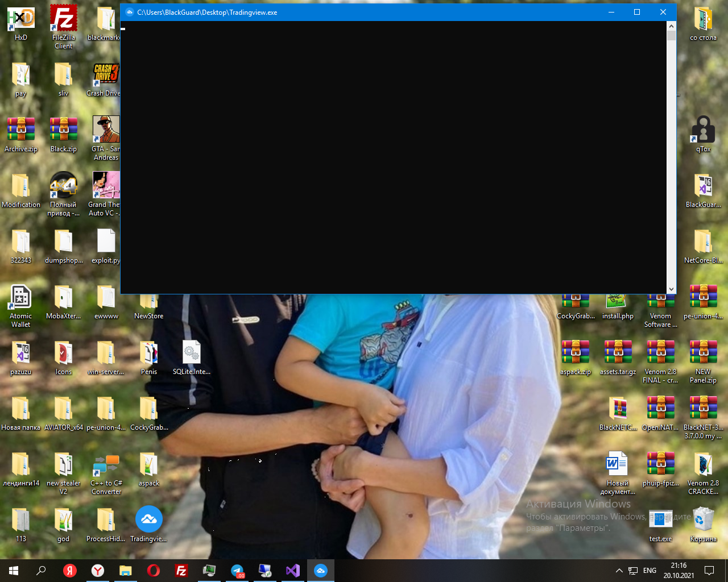Open the Windows Start menu

(x=14, y=571)
